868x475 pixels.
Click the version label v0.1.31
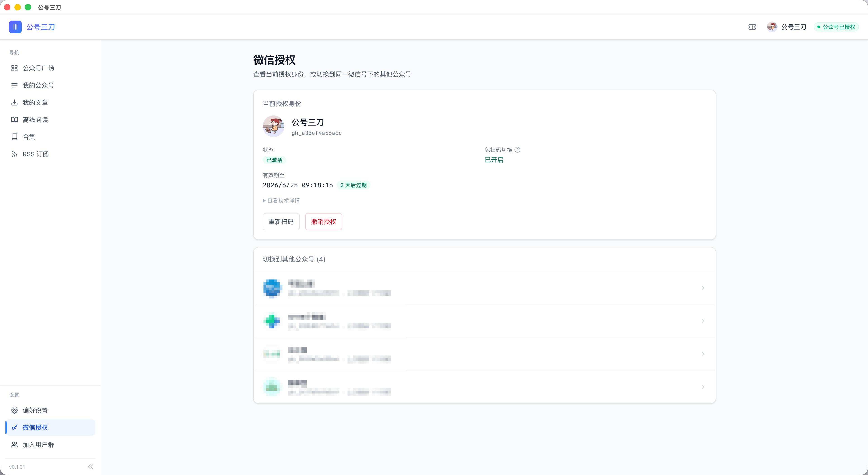(17, 467)
